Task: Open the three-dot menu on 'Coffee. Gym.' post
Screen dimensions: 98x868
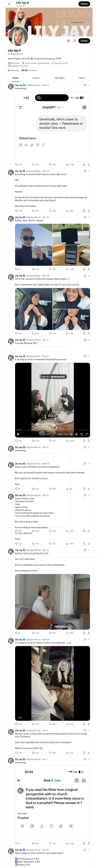Action: [89, 217]
